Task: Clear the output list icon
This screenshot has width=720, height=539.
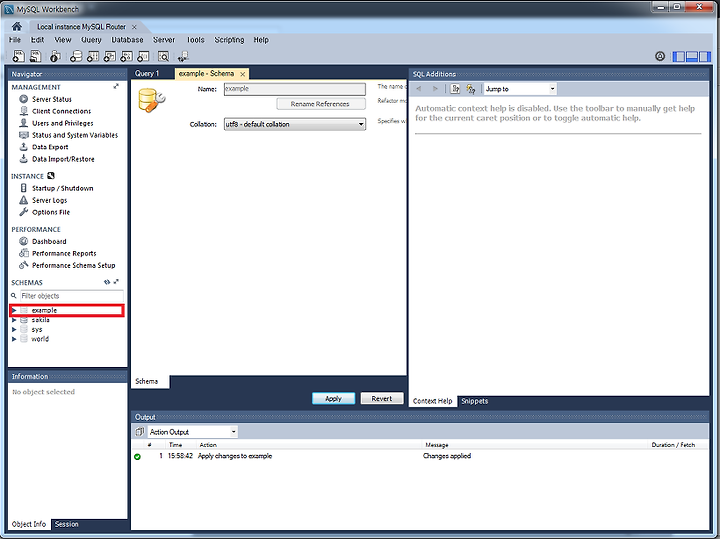Action: pyautogui.click(x=140, y=432)
